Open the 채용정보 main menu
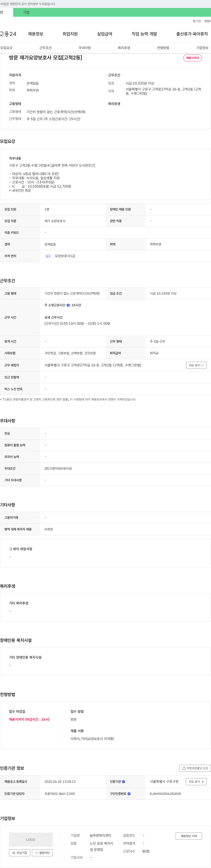 [36, 34]
